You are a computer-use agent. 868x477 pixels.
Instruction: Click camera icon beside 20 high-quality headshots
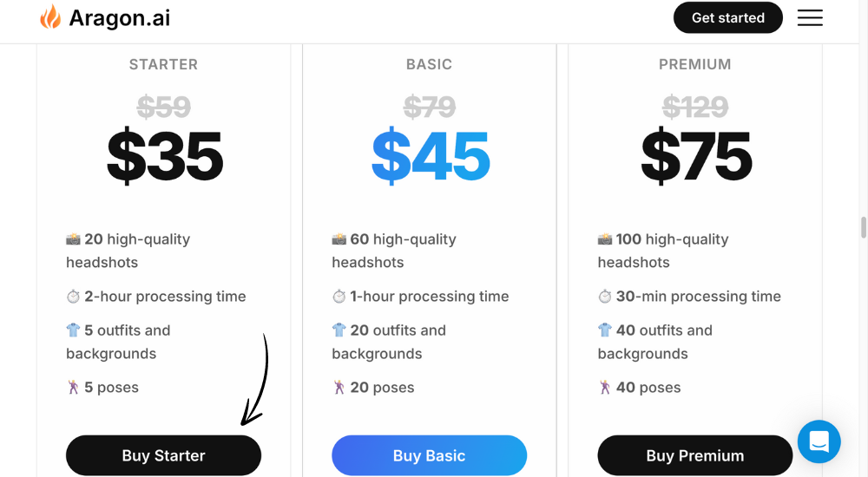tap(73, 239)
